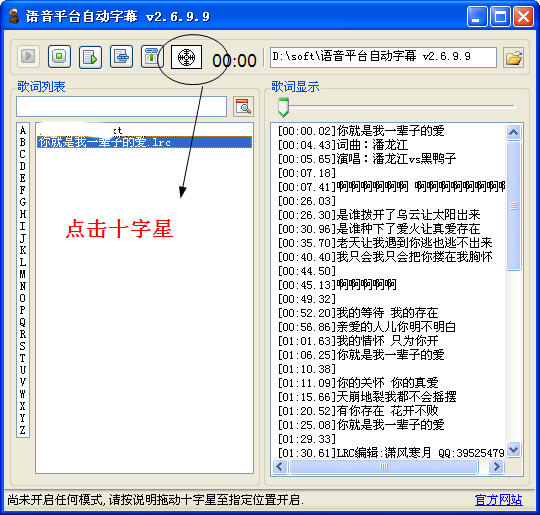
Task: Click the file path field
Action: (x=383, y=57)
